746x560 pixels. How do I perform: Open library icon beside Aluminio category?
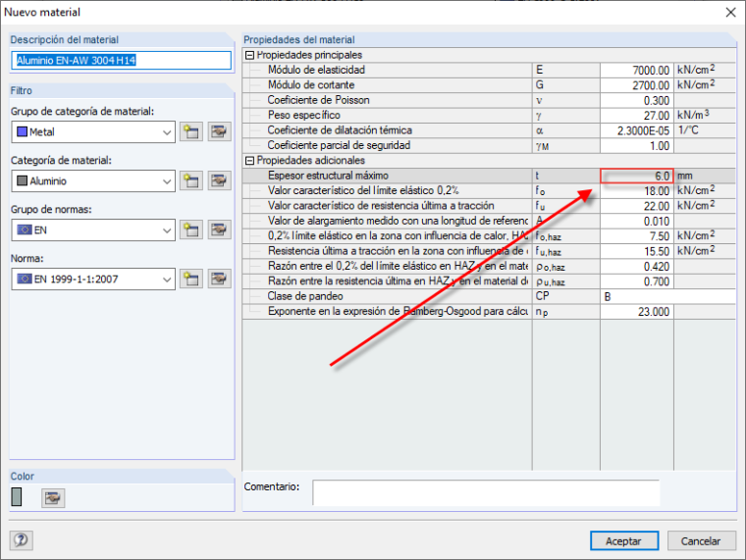[x=219, y=180]
